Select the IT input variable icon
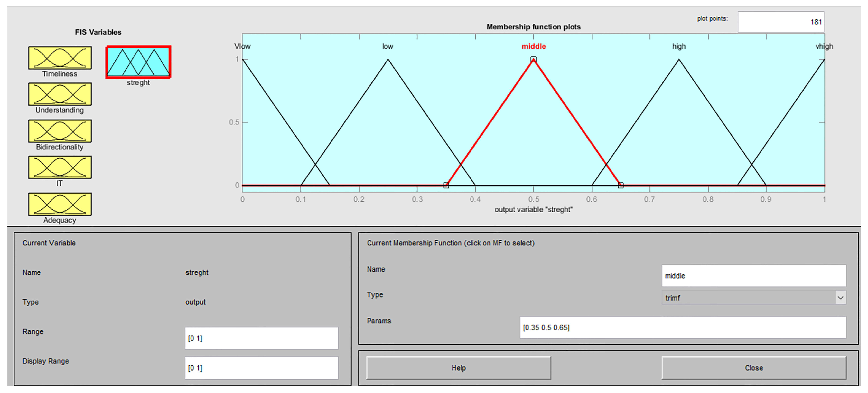The width and height of the screenshot is (868, 393). point(60,168)
